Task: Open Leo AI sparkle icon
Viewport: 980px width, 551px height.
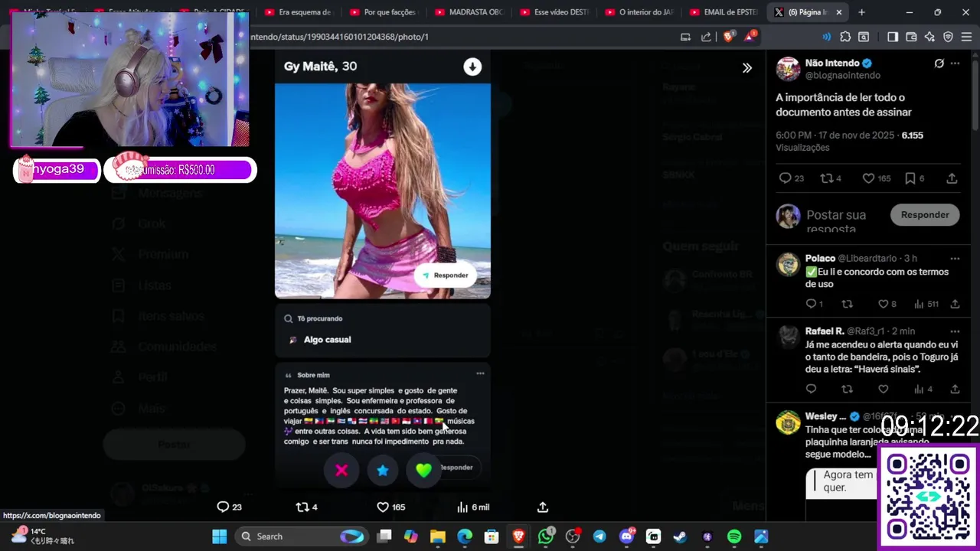Action: pos(929,37)
